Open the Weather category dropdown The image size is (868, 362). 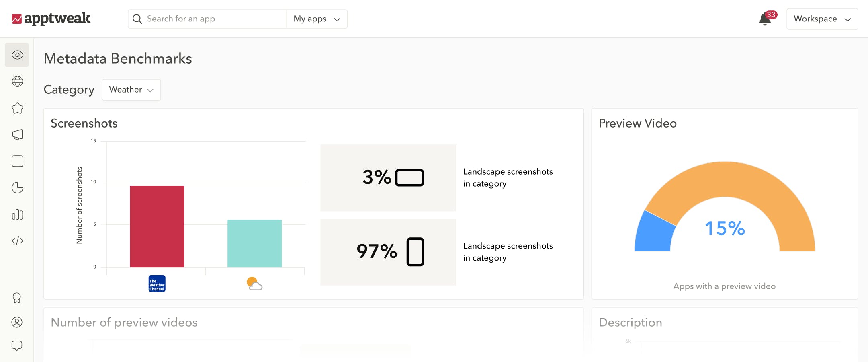point(131,90)
